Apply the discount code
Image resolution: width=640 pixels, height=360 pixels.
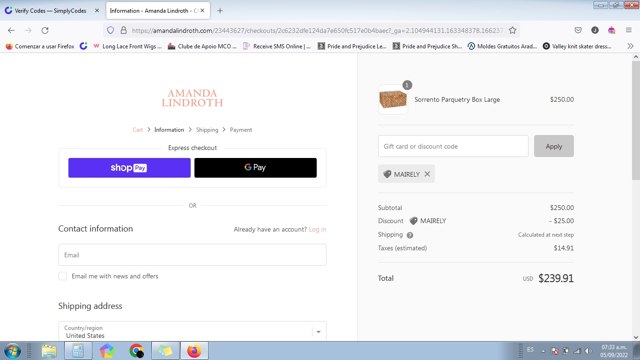tap(554, 146)
